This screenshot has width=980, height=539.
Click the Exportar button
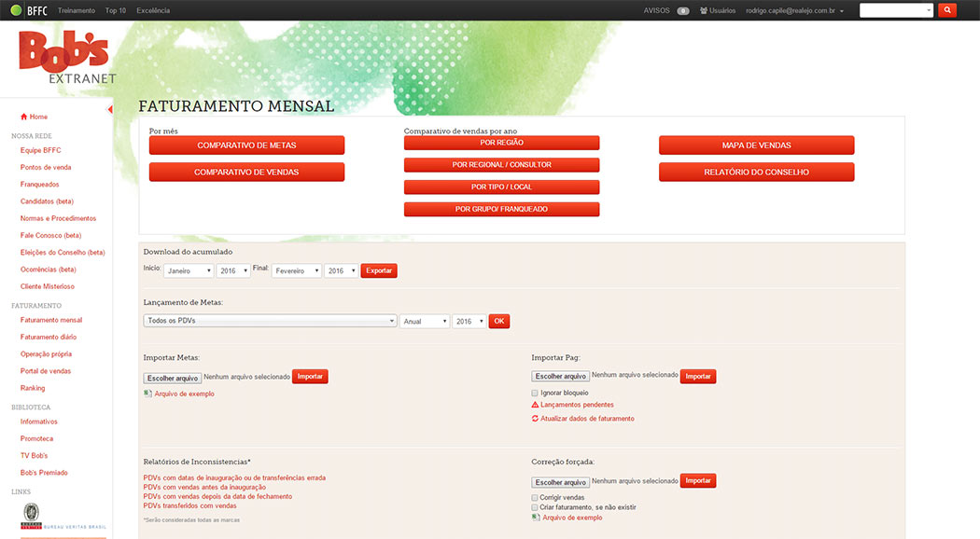click(379, 270)
